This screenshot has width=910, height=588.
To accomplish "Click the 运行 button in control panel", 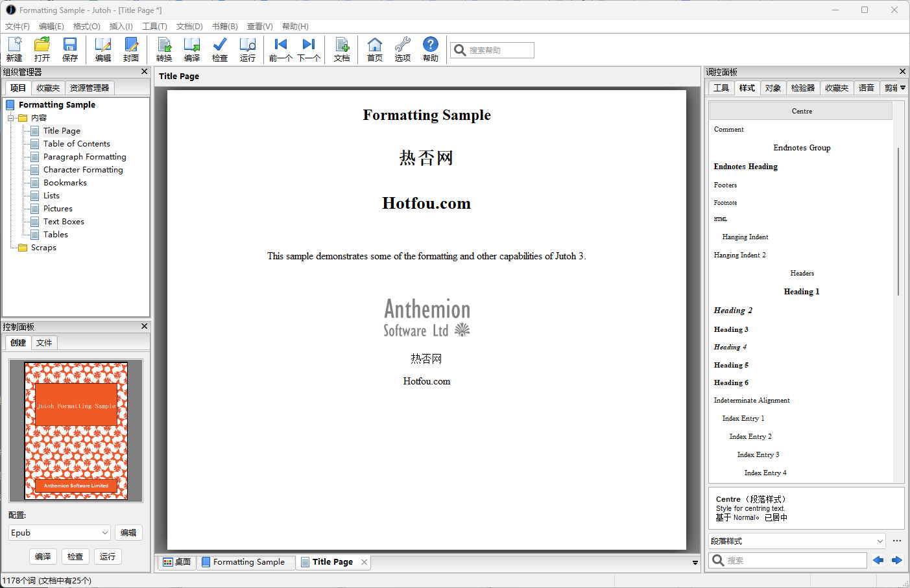I will pyautogui.click(x=108, y=557).
